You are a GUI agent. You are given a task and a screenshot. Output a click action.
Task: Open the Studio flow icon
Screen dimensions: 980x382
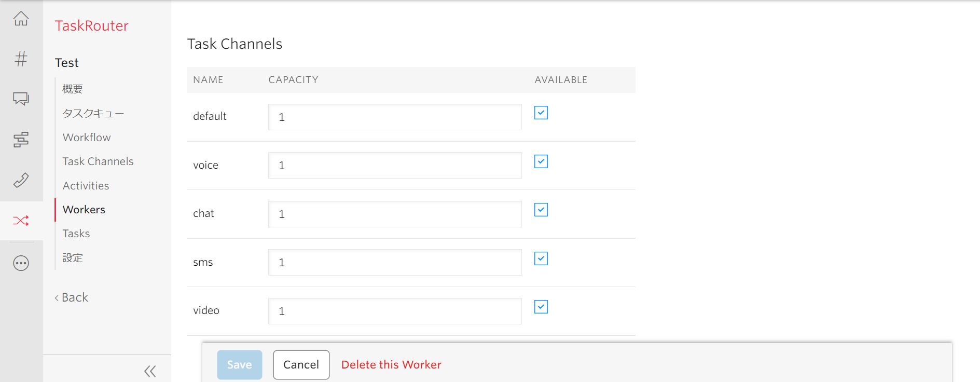pyautogui.click(x=21, y=139)
